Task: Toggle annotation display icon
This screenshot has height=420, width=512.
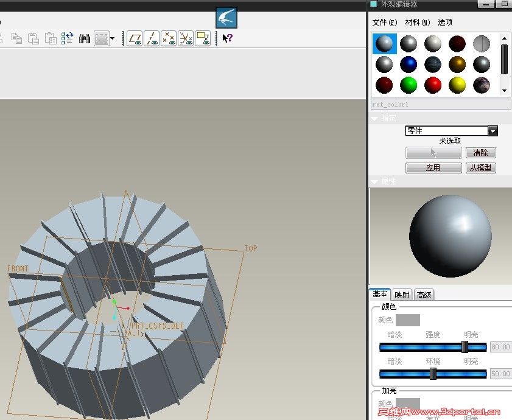Action: 203,38
